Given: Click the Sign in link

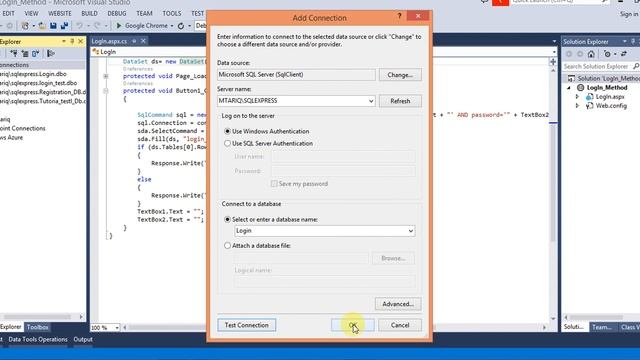Looking at the screenshot, I should (629, 14).
